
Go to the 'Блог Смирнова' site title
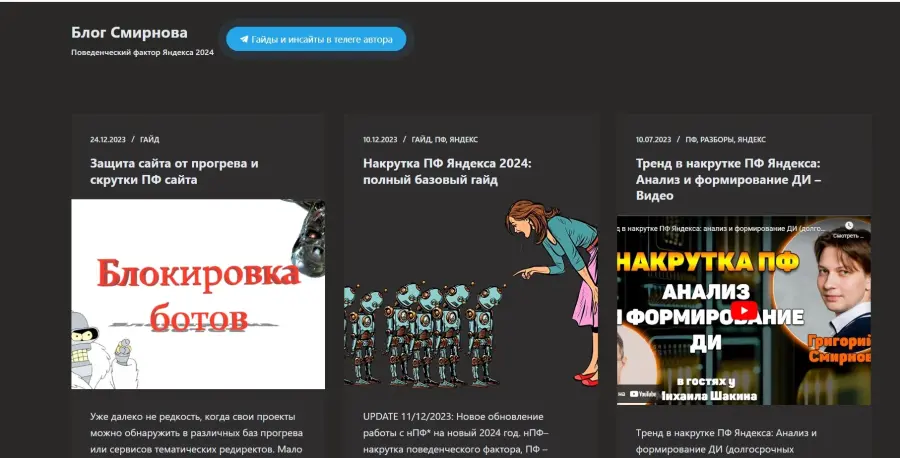[x=129, y=33]
